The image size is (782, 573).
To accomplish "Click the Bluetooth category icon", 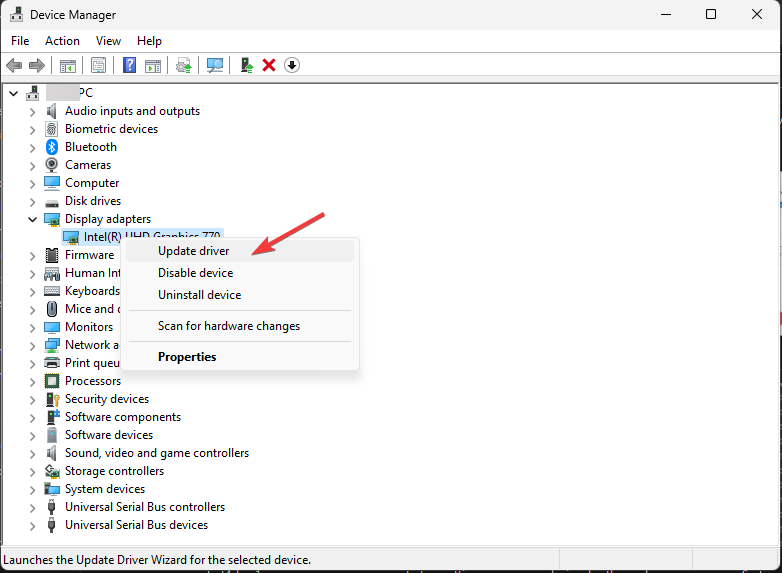I will pyautogui.click(x=52, y=147).
